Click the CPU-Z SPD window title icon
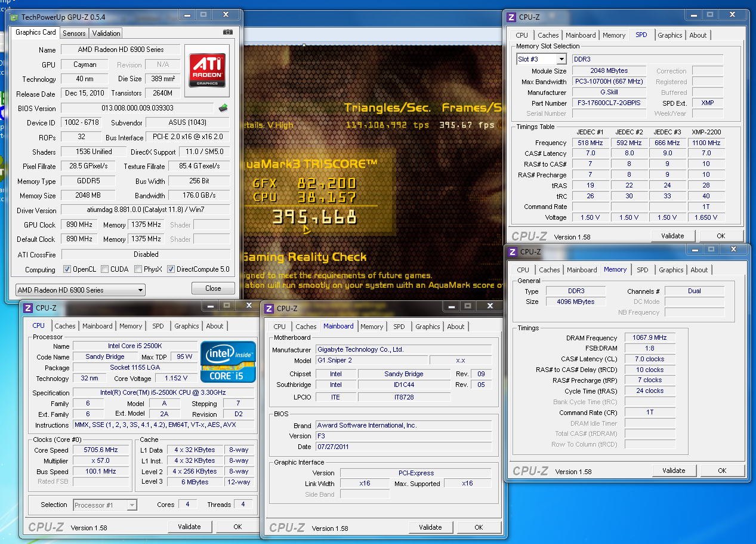The image size is (756, 544). (x=511, y=17)
